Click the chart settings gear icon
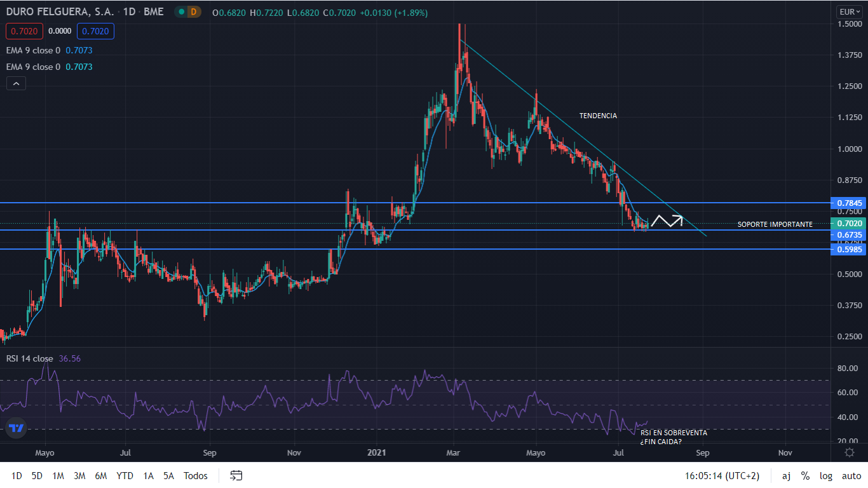Screen dimensions: 868x488 pos(849,452)
